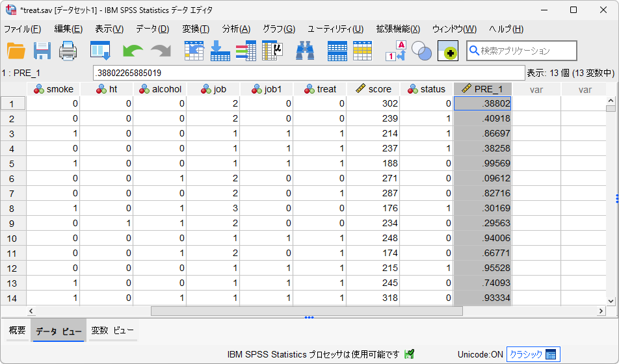Click the classic mode table icon
The height and width of the screenshot is (364, 619).
click(551, 354)
